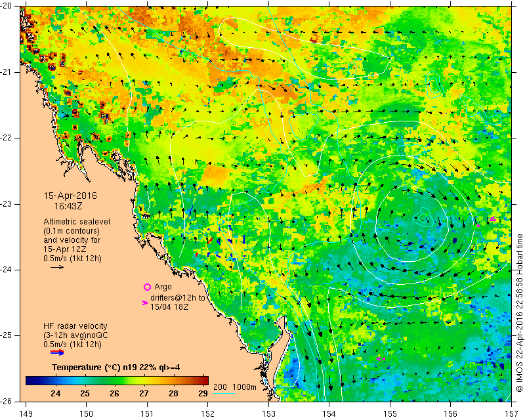This screenshot has width=525, height=420.
Task: Click the Argo legend label
Action: point(163,287)
